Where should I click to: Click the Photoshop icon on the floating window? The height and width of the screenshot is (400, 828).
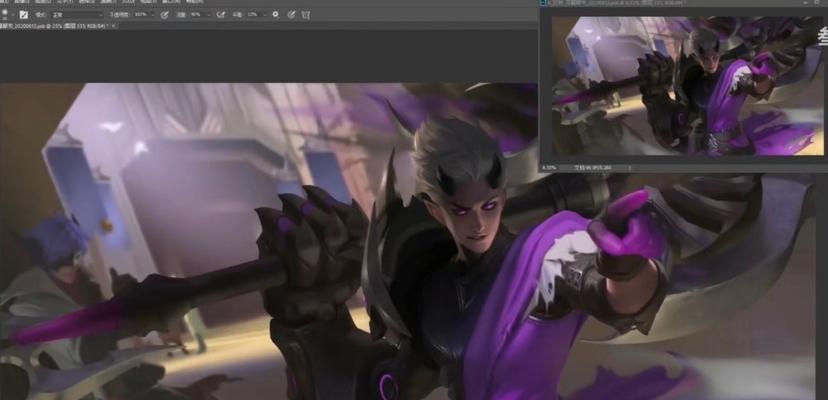coord(542,3)
